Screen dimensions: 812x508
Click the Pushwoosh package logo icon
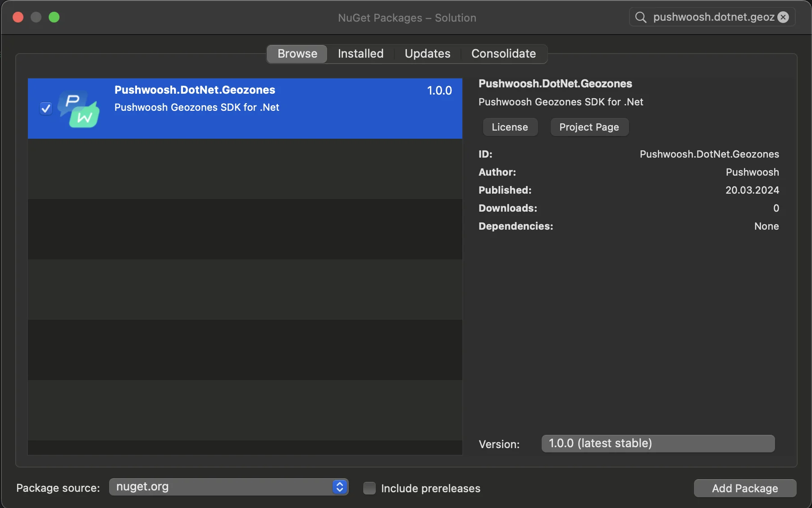[79, 109]
